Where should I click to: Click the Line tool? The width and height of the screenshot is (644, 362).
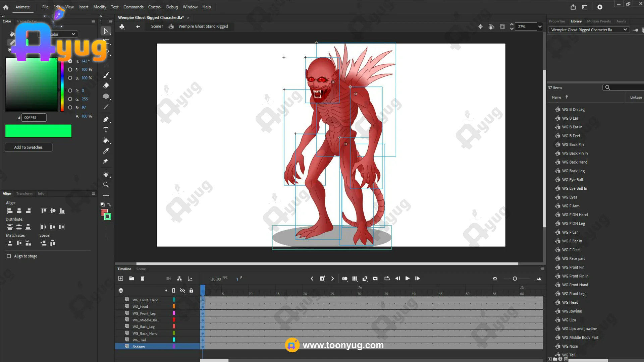click(106, 107)
